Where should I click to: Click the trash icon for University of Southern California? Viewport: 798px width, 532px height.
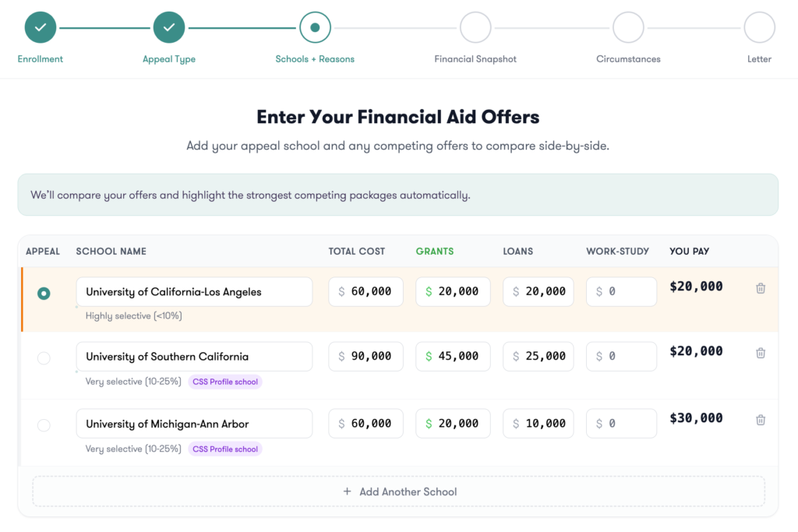(760, 353)
